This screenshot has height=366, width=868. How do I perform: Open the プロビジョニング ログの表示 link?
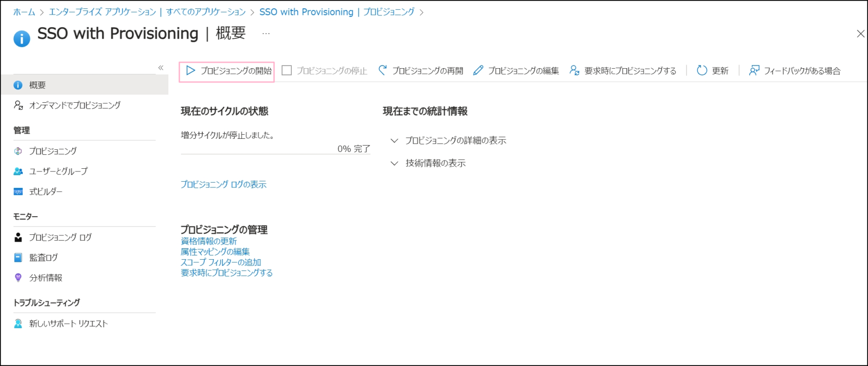tap(223, 184)
